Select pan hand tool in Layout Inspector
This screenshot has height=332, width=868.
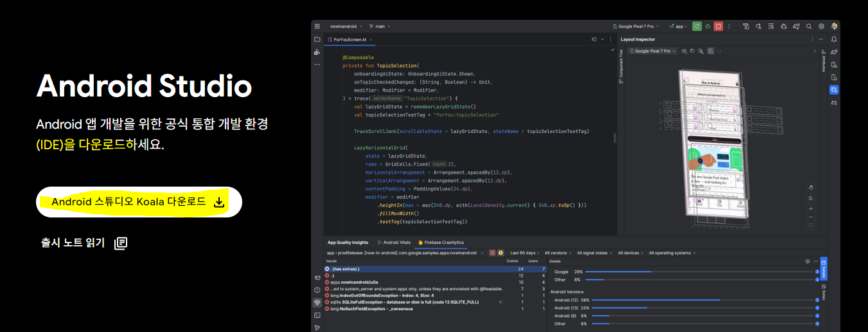[811, 188]
